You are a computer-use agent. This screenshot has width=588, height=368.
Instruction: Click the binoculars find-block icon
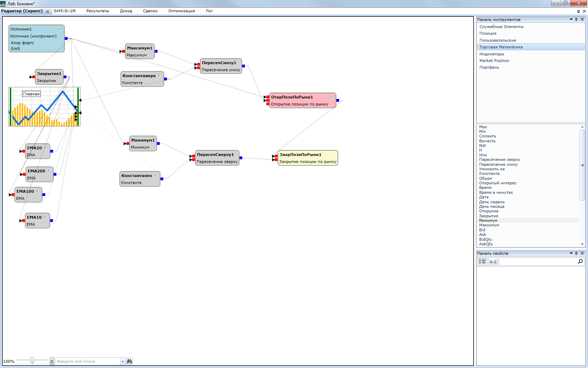(129, 361)
